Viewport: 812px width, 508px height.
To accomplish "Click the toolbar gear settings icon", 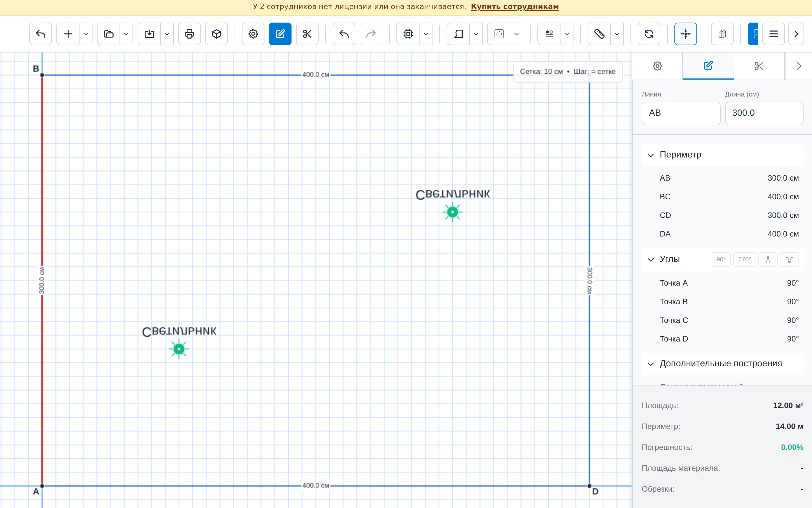I will pyautogui.click(x=253, y=34).
